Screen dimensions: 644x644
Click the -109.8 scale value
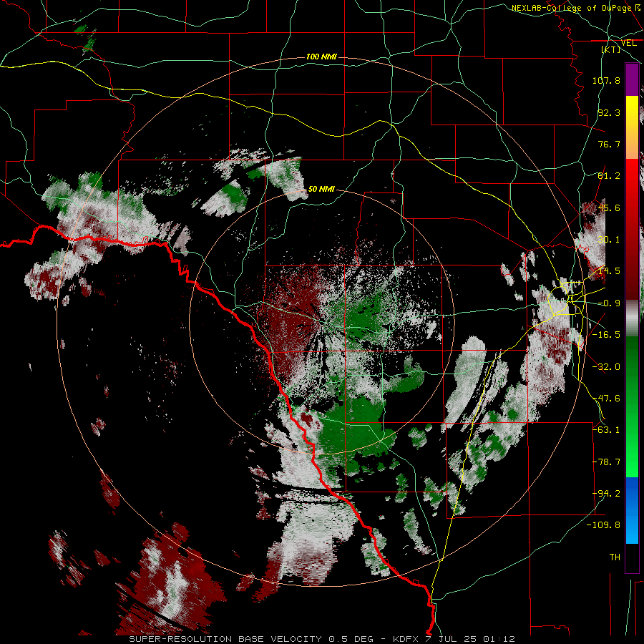pos(603,525)
